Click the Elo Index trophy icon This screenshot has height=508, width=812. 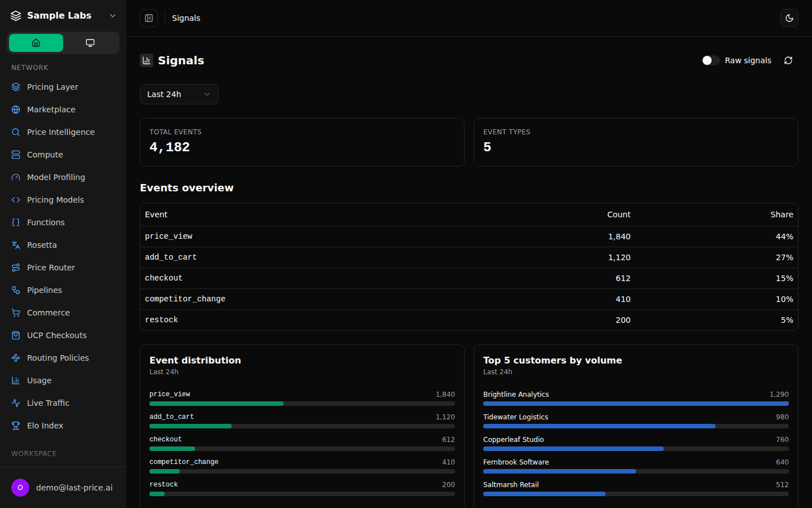[x=16, y=426]
